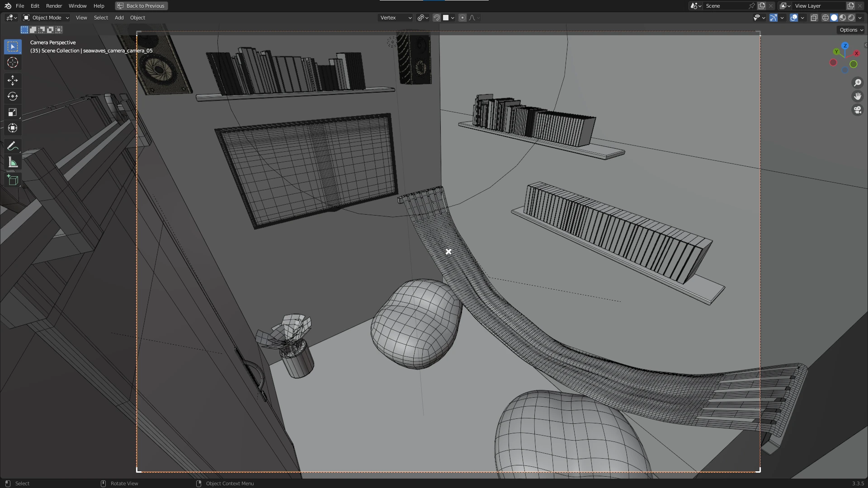Screen dimensions: 868x488
Task: Open the Help menu
Action: (x=99, y=6)
